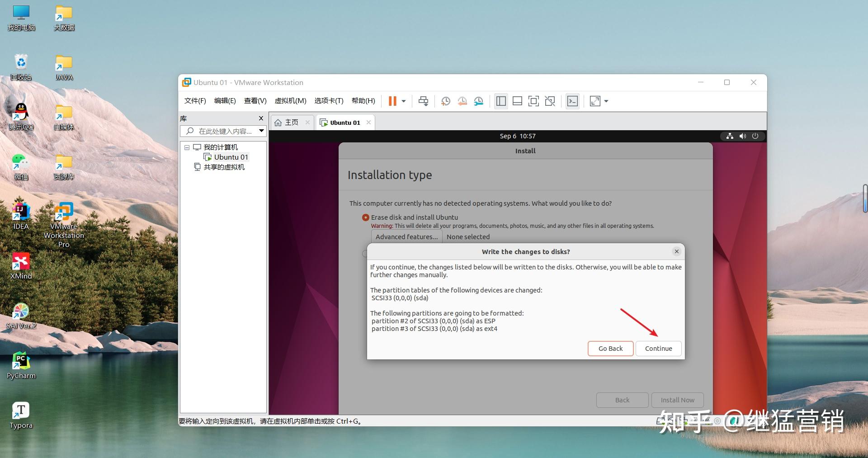Open the library search filter dropdown
Screen dimensions: 868x458
pos(261,131)
